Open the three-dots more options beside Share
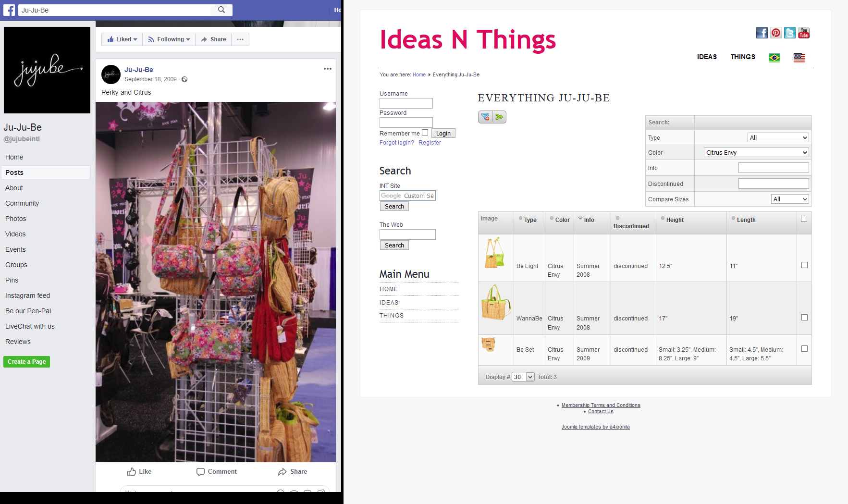This screenshot has height=504, width=848. [240, 39]
